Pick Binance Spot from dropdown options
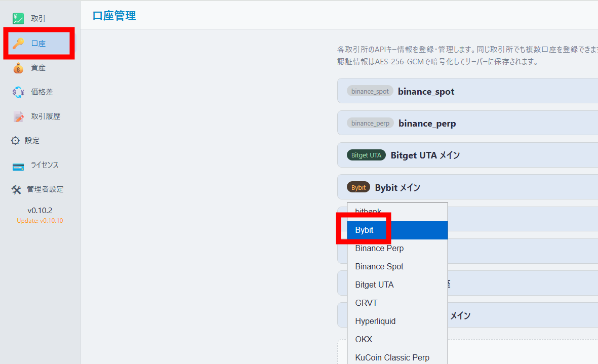 point(379,266)
